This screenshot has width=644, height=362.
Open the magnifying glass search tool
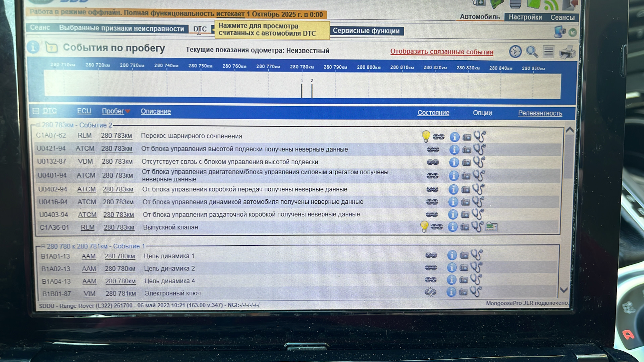coord(532,52)
